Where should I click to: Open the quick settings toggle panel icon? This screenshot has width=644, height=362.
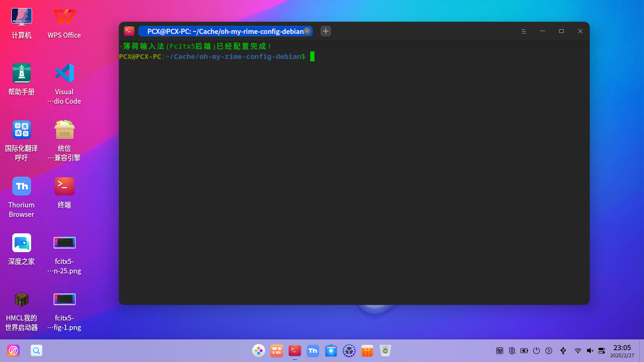[602, 351]
